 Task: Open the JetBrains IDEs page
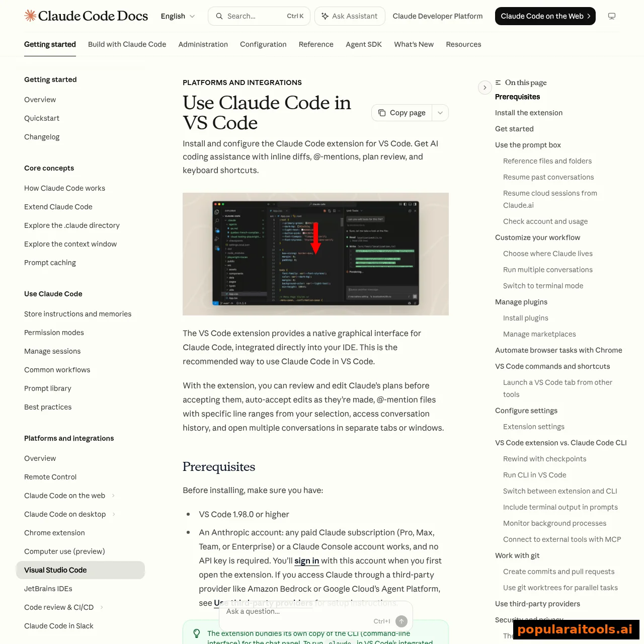[48, 589]
